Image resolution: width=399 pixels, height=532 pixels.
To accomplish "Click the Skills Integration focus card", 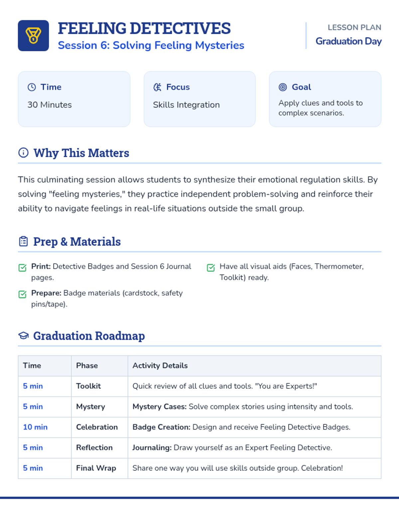I will pos(199,99).
